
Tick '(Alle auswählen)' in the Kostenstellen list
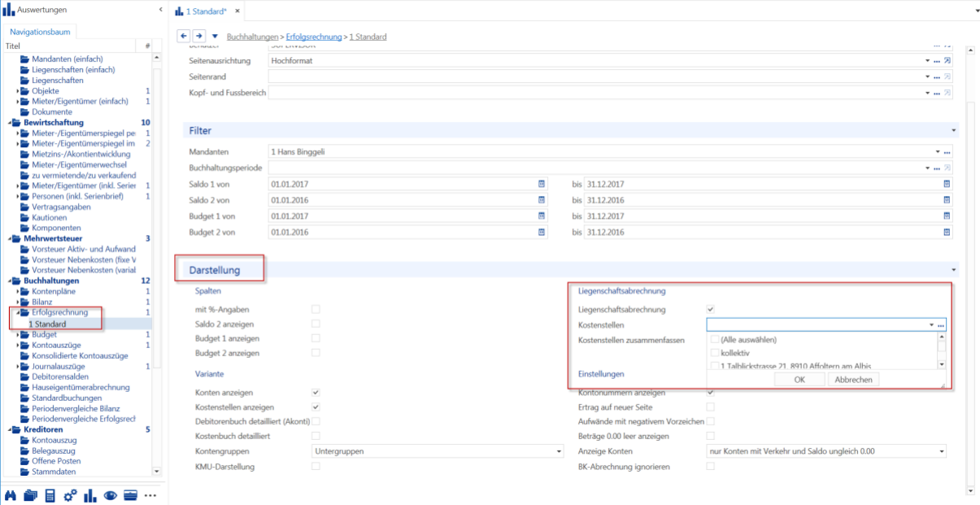pos(715,339)
